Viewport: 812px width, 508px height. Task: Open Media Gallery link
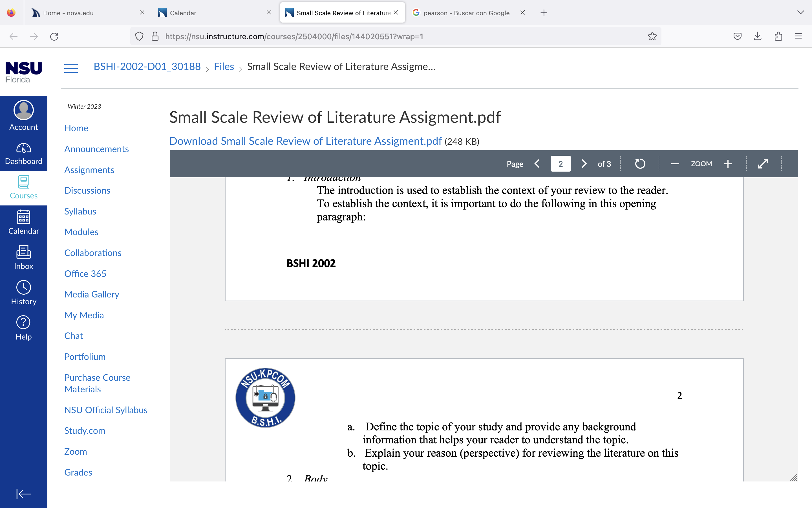click(92, 294)
